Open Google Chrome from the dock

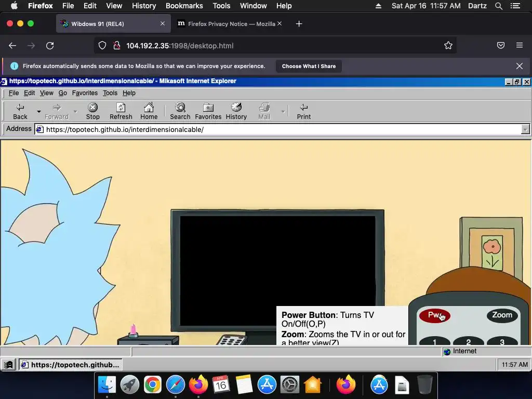click(153, 385)
